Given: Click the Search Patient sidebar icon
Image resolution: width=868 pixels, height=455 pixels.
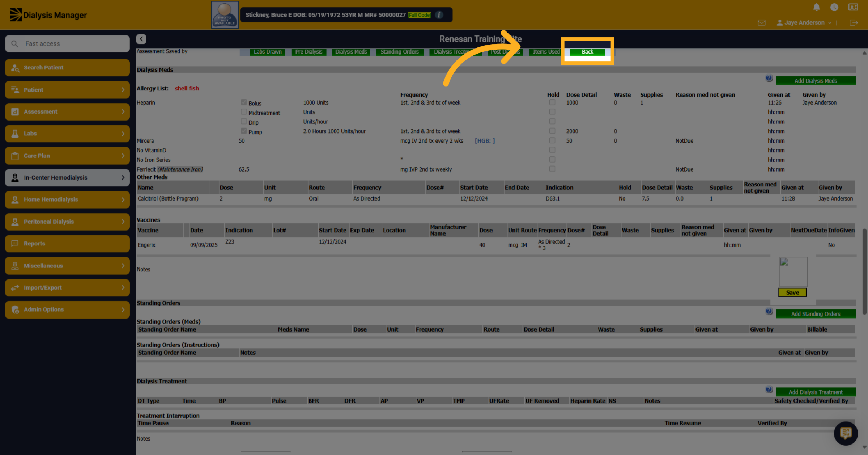Looking at the screenshot, I should [15, 68].
